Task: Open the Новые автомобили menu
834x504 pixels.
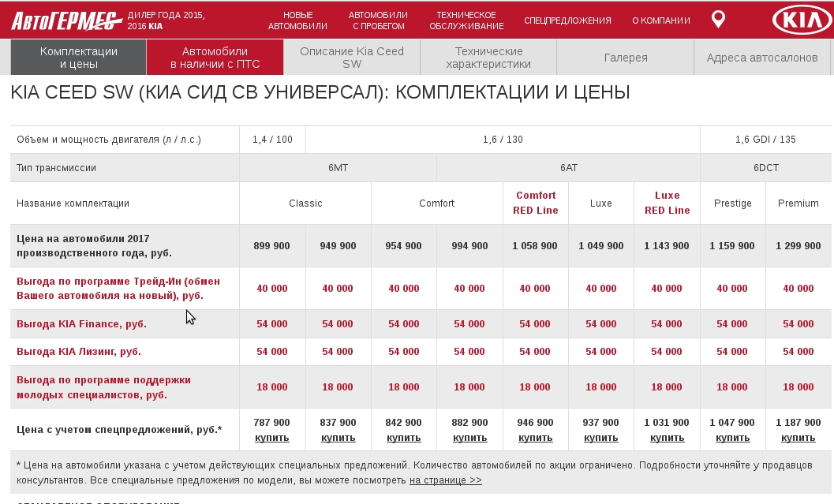Action: coord(297,21)
